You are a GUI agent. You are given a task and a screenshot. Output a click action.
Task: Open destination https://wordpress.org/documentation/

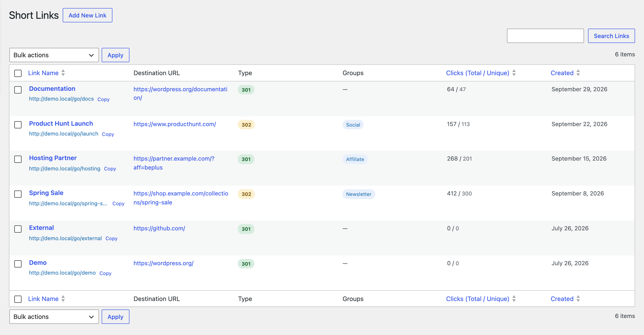(180, 94)
